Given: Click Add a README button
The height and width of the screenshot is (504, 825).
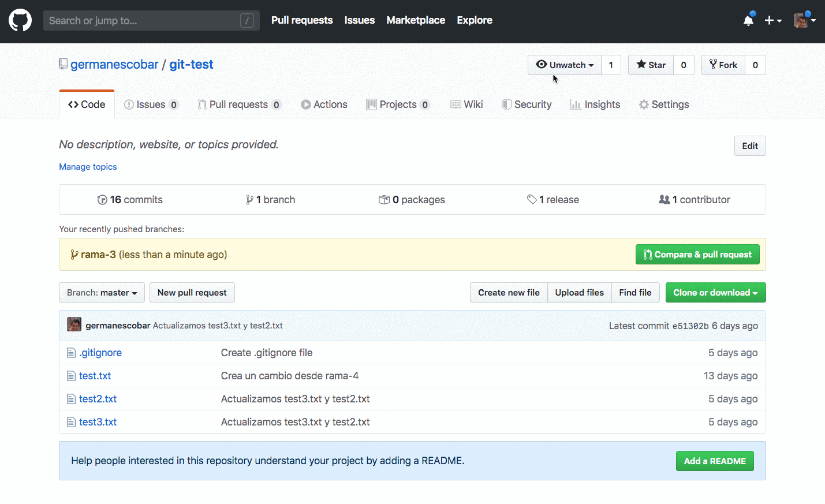Looking at the screenshot, I should tap(715, 461).
